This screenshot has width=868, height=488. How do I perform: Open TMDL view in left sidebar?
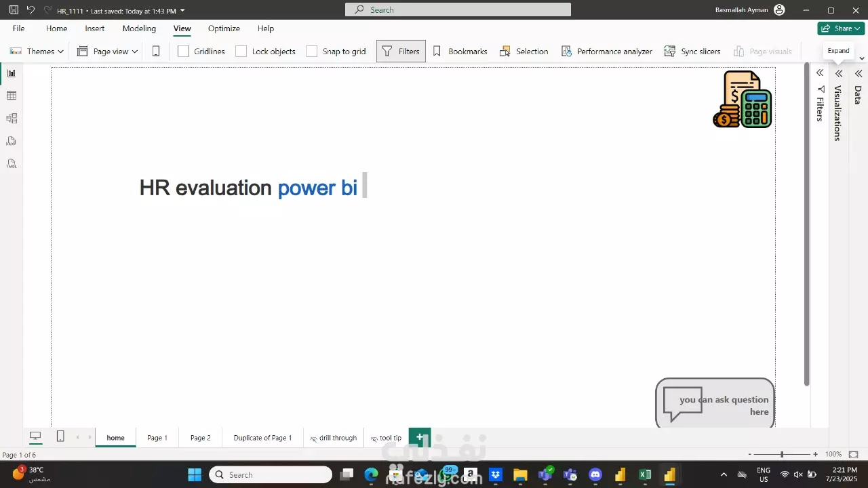[12, 163]
